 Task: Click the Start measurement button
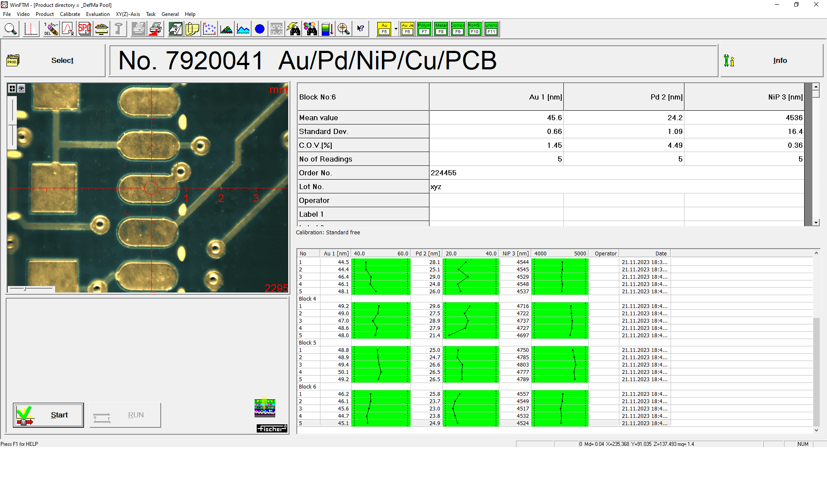pyautogui.click(x=48, y=415)
